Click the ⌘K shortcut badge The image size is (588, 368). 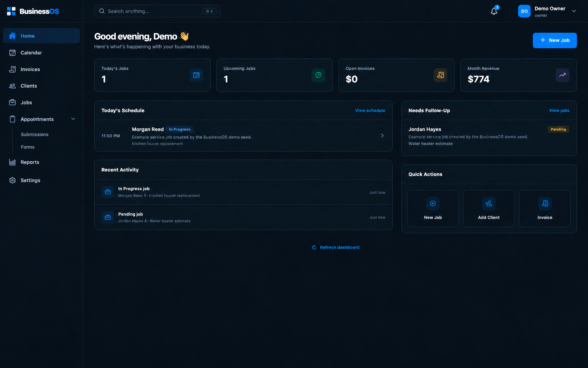tap(209, 11)
